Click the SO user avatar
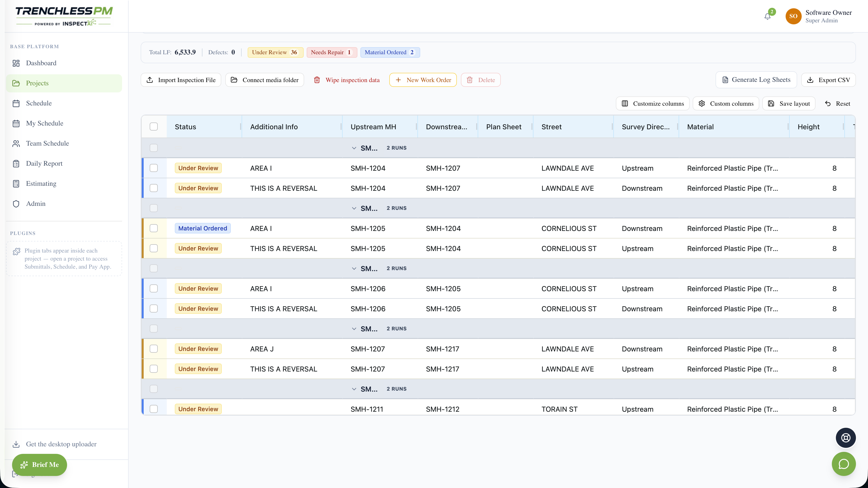868x488 pixels. (793, 16)
